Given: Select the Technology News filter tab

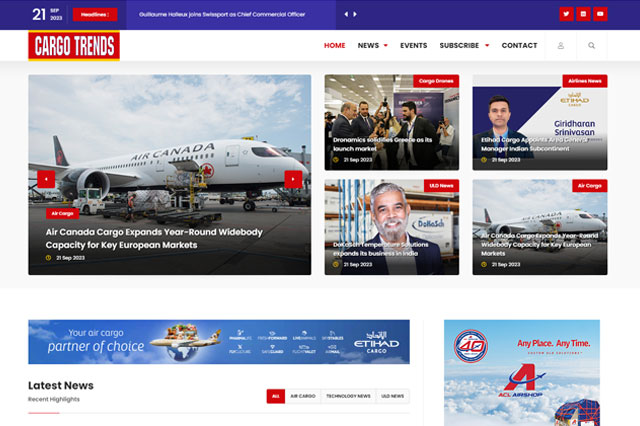Looking at the screenshot, I should (348, 396).
